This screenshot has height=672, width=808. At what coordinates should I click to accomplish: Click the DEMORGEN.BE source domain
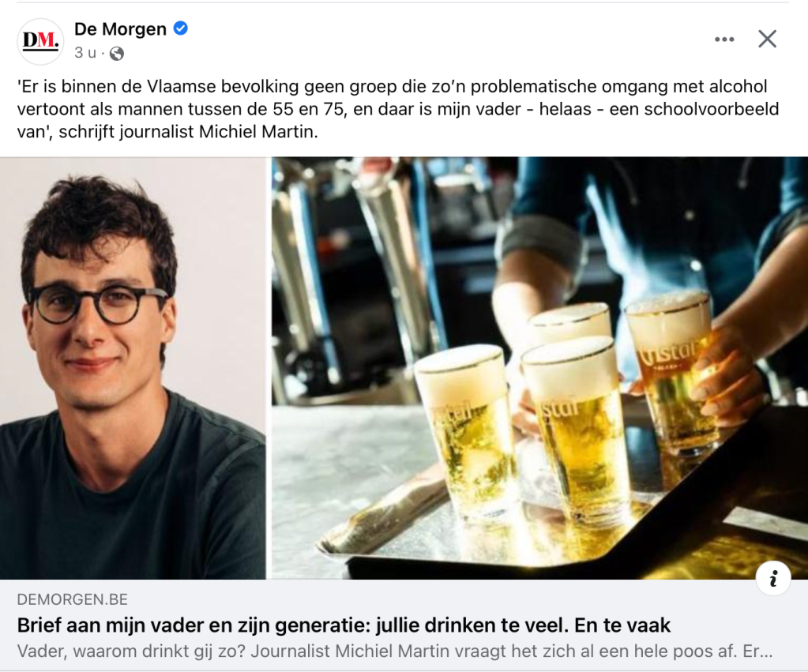pos(72,599)
